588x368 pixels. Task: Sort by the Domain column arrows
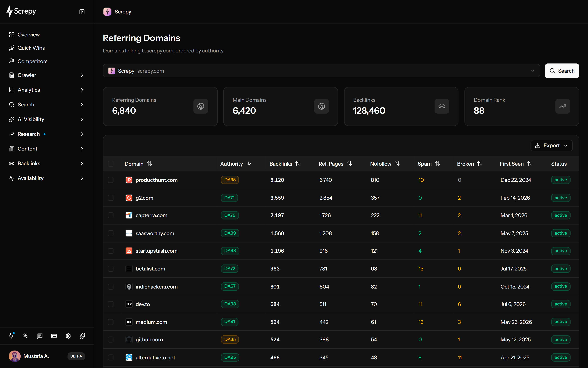click(x=150, y=164)
